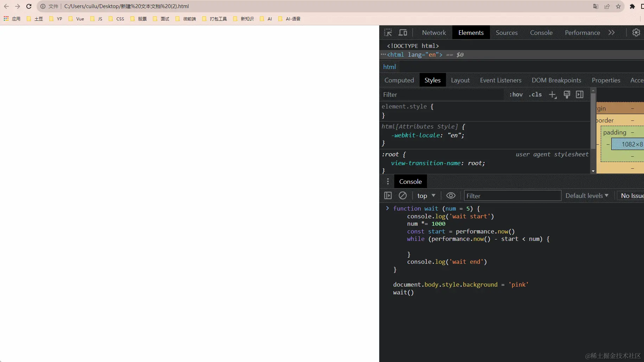644x362 pixels.
Task: Select the drawer Console tab
Action: point(410,181)
